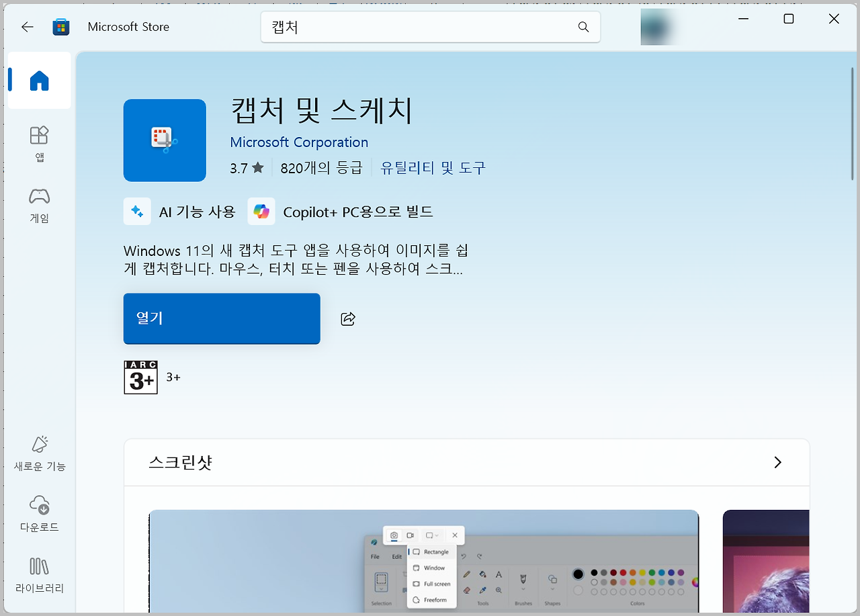
Task: Open the Microsoft Corporation publisher link
Action: pos(299,142)
